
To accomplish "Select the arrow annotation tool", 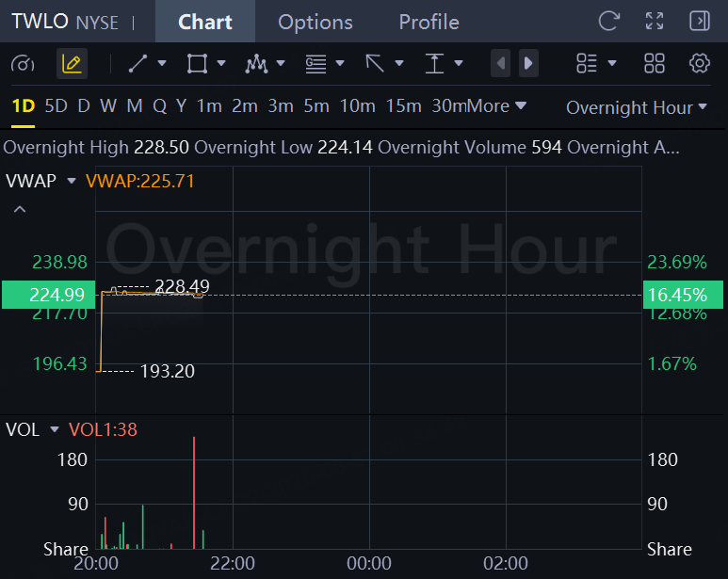I will click(x=375, y=64).
